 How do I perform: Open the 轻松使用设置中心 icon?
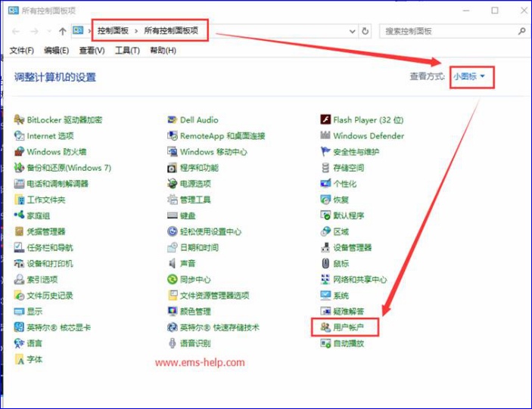coord(173,231)
